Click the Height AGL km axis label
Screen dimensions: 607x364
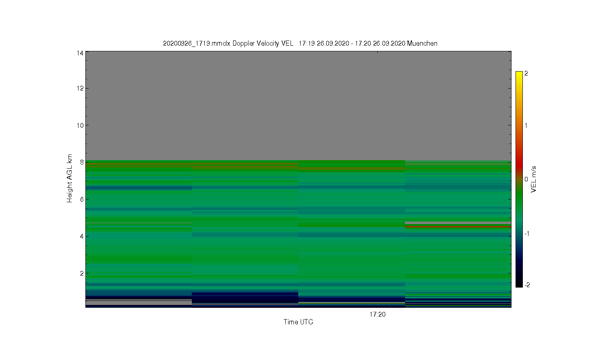pyautogui.click(x=69, y=178)
